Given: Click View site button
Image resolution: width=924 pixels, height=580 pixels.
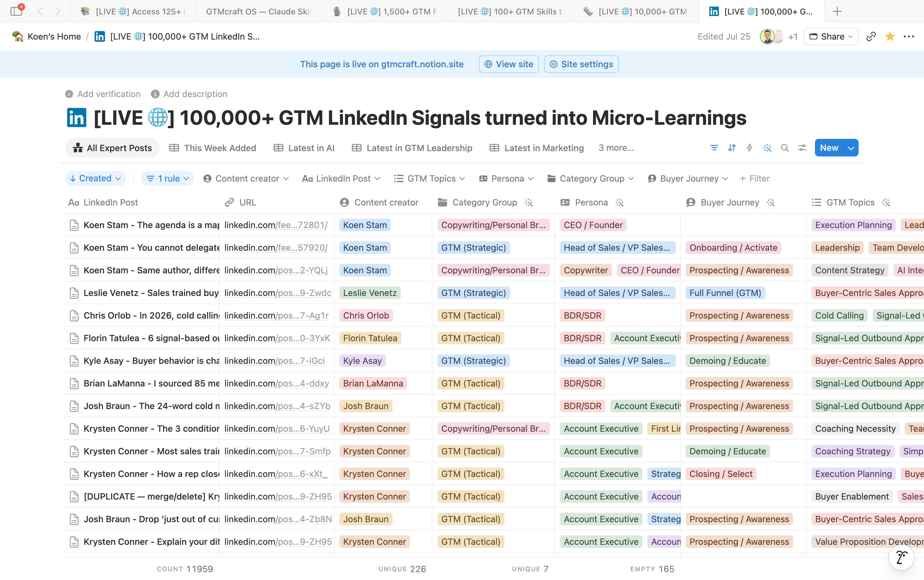Looking at the screenshot, I should point(509,64).
